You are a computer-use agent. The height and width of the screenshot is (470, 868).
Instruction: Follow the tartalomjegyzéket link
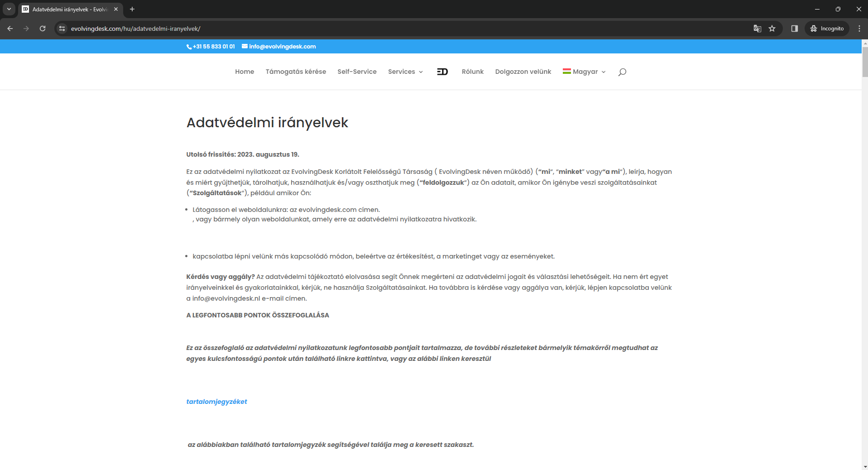pos(216,402)
